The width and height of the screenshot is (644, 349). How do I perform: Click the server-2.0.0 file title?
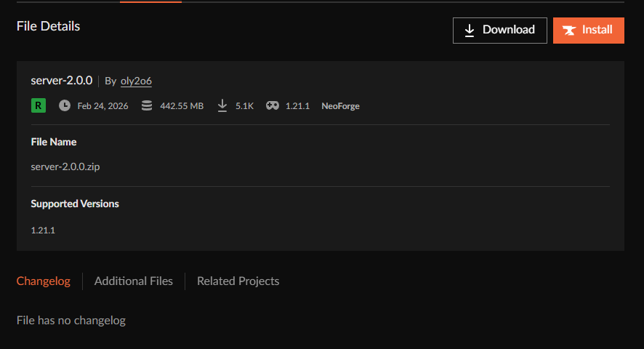(62, 80)
